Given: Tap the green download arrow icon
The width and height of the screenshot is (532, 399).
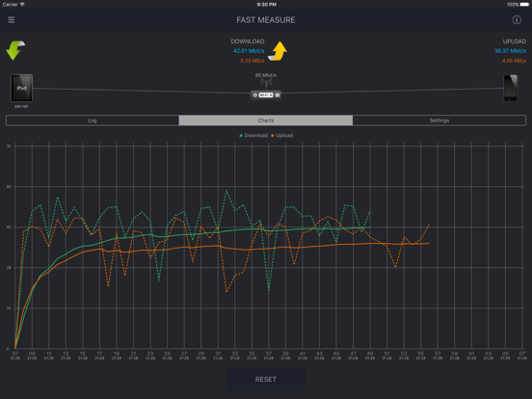Looking at the screenshot, I should coord(15,50).
